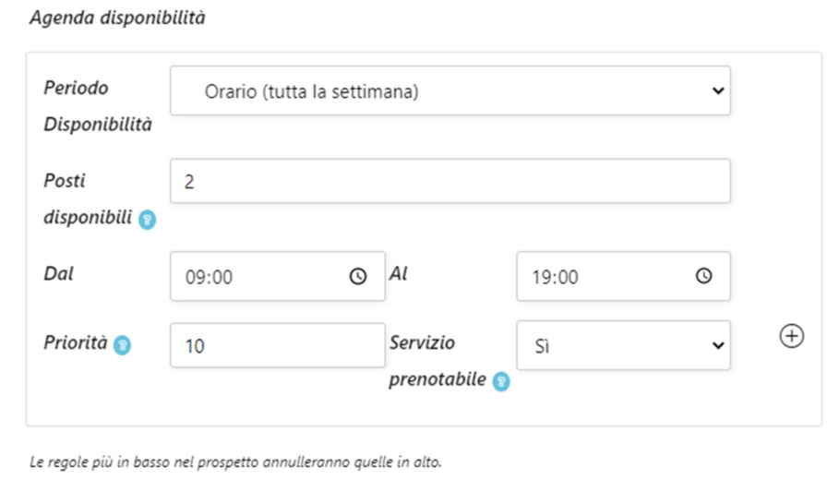
Task: Open the Periodo Disponibilità dropdown
Action: point(449,90)
